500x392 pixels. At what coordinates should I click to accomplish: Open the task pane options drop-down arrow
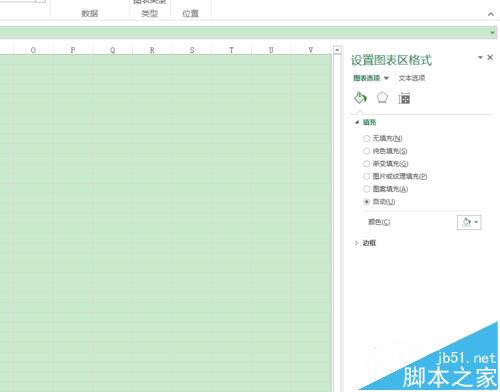point(480,57)
